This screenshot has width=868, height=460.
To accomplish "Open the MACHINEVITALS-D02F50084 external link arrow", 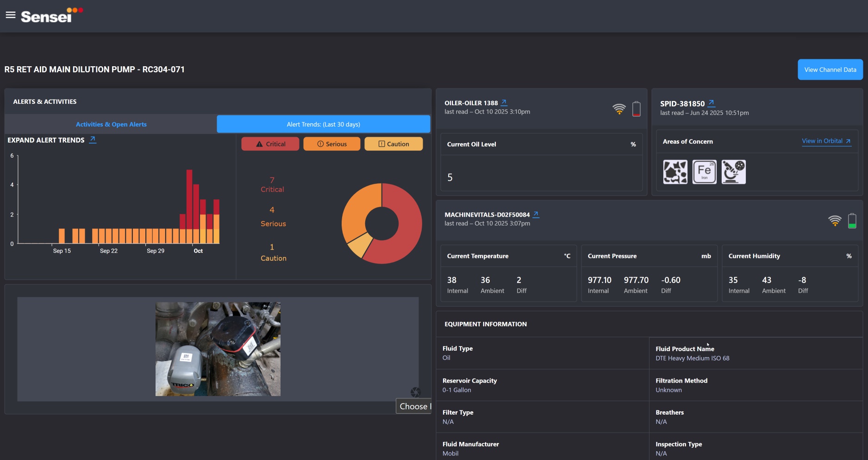I will click(x=536, y=214).
